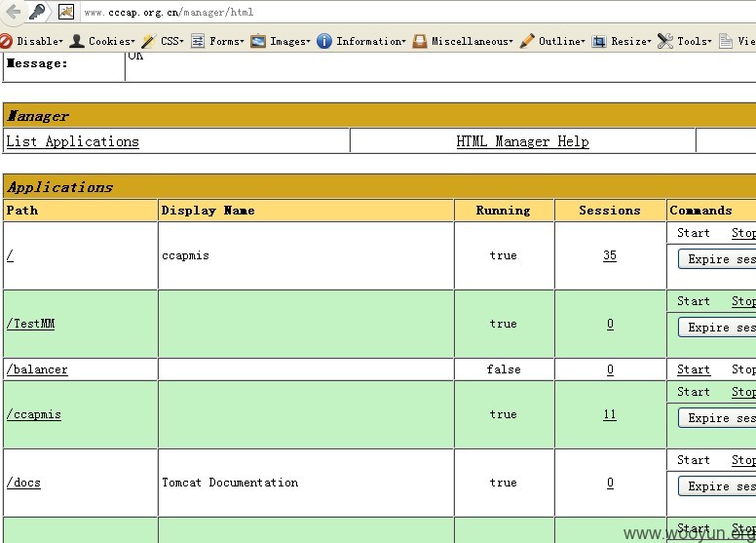Open the Disable menu in the toolbar

[x=31, y=41]
